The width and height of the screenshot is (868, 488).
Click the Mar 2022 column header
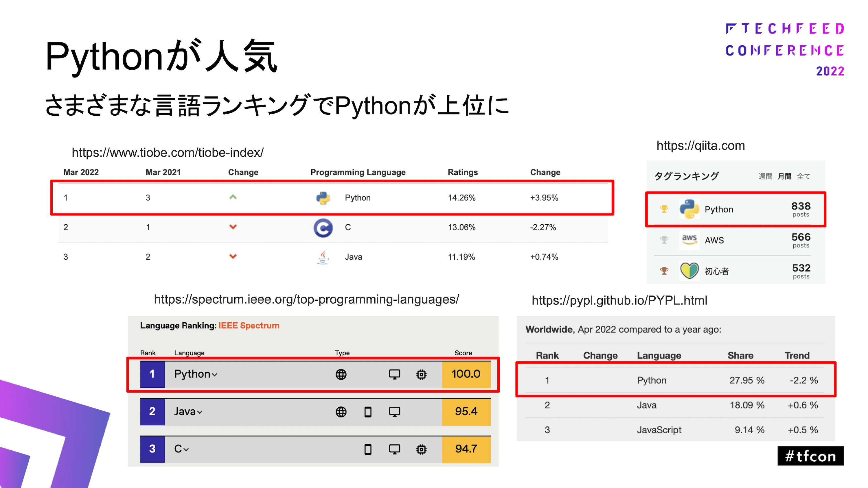pyautogui.click(x=81, y=172)
